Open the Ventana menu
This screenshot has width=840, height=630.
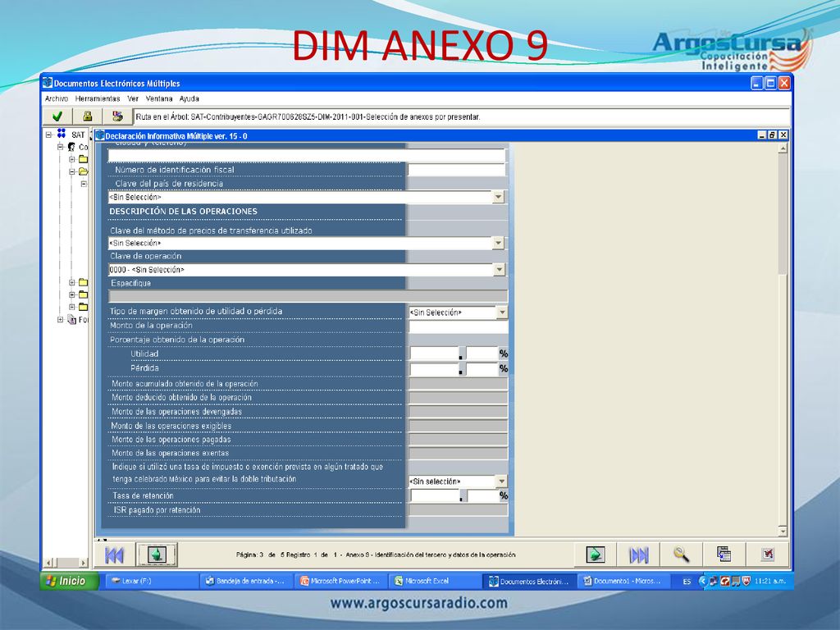[159, 98]
